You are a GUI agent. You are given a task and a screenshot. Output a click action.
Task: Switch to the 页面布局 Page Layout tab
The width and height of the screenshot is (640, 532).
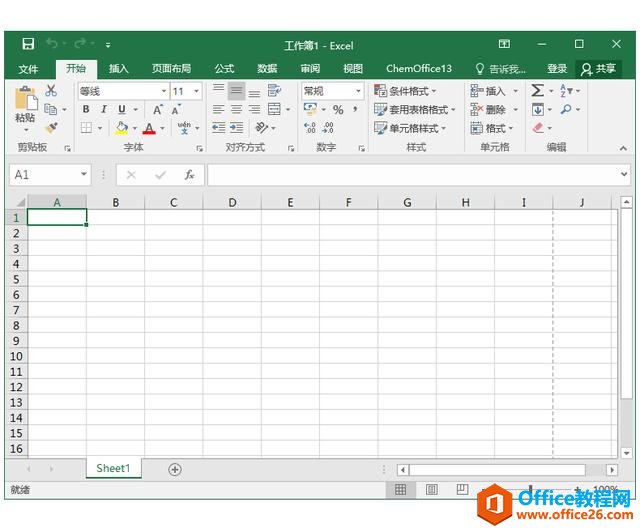[171, 69]
